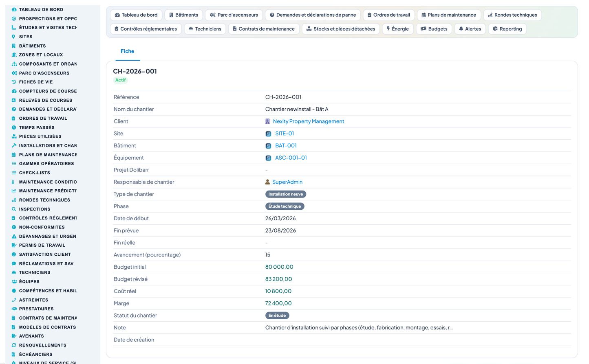Click the Relevés de courses icon

point(14,100)
